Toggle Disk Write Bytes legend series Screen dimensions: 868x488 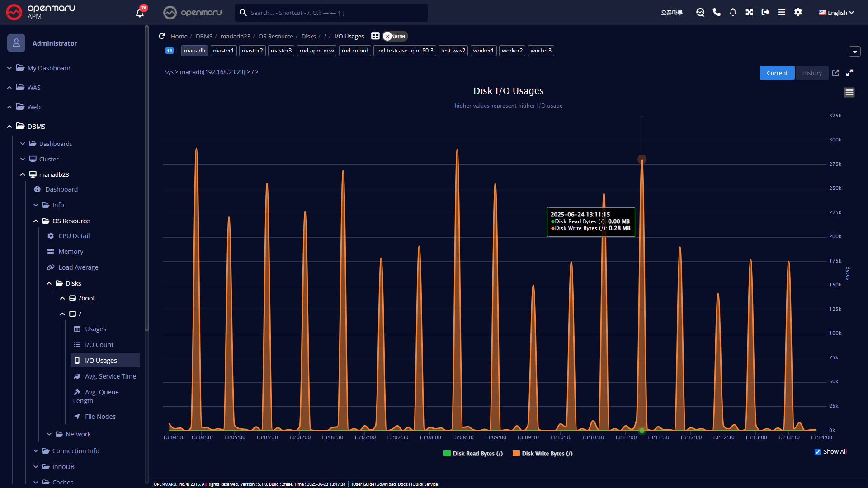tap(542, 454)
